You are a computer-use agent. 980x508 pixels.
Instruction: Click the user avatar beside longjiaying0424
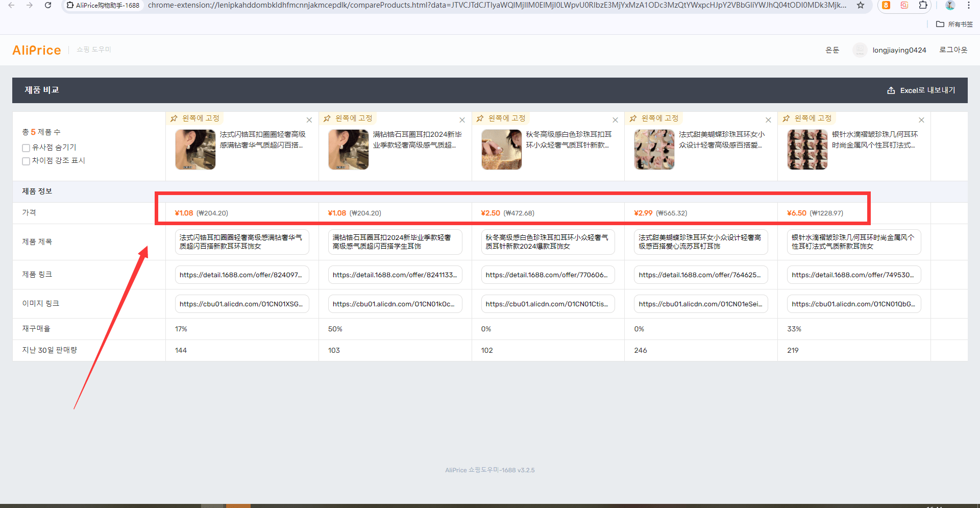point(860,50)
